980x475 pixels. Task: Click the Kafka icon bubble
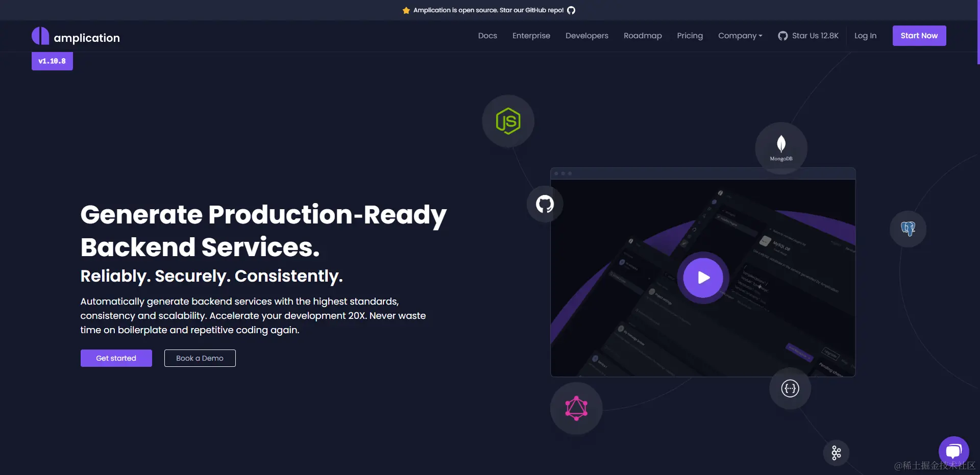[836, 453]
